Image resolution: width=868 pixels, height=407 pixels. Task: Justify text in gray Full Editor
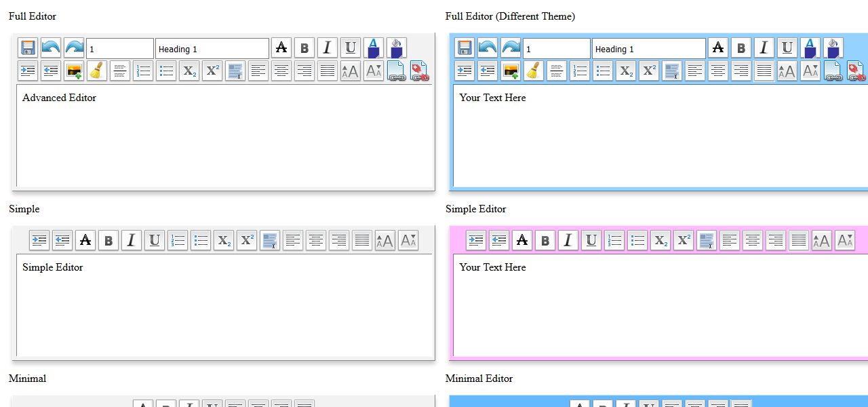click(x=328, y=71)
